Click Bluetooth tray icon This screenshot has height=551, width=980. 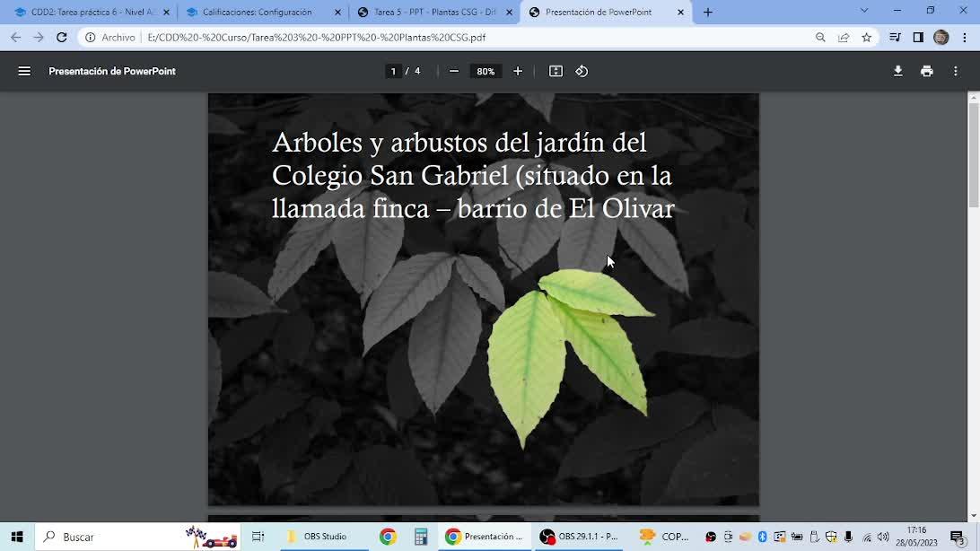(x=763, y=537)
